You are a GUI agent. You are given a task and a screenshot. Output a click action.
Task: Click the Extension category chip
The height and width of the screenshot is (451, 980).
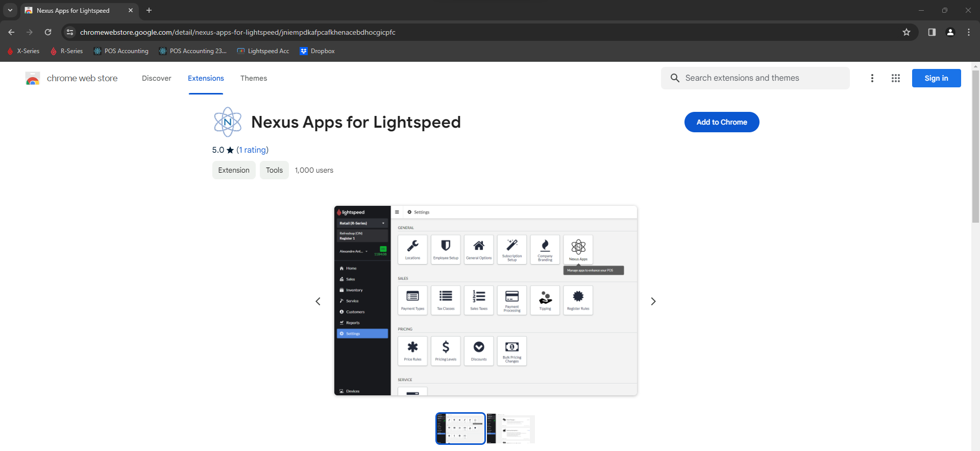[234, 170]
